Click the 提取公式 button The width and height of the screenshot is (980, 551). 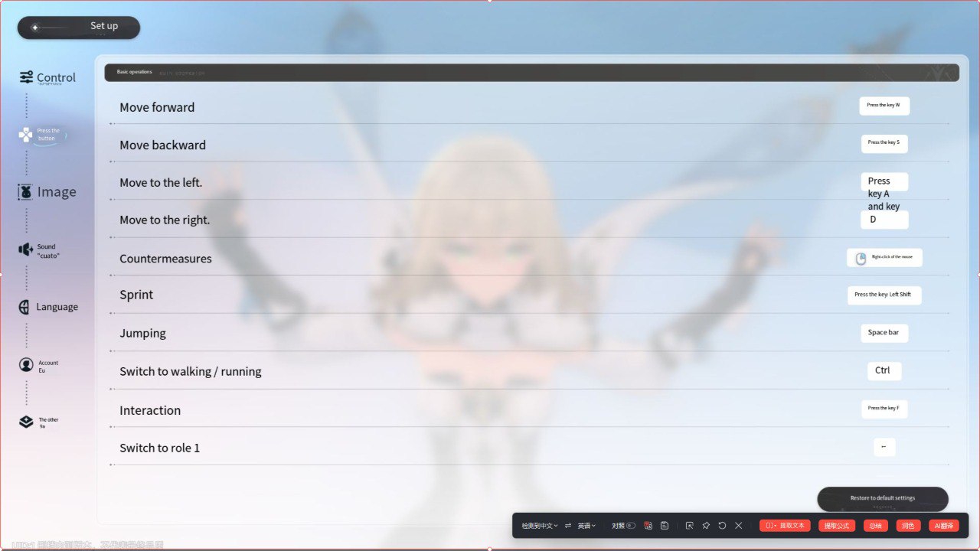point(837,526)
